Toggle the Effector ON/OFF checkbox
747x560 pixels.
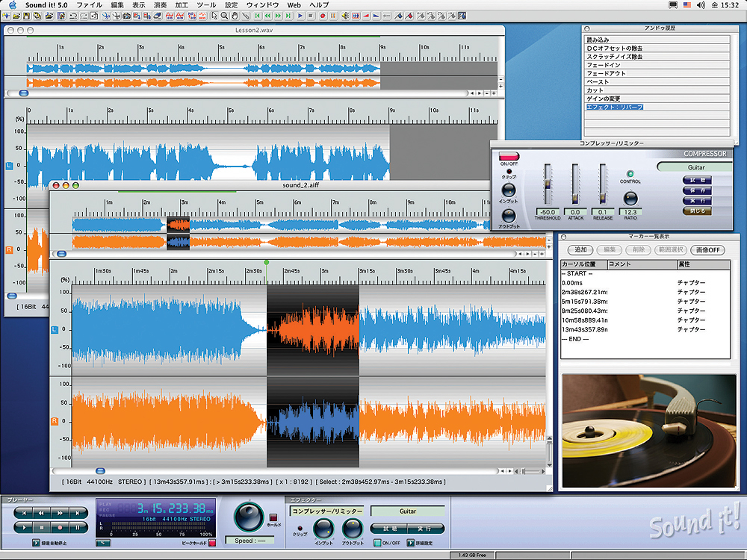[x=377, y=543]
